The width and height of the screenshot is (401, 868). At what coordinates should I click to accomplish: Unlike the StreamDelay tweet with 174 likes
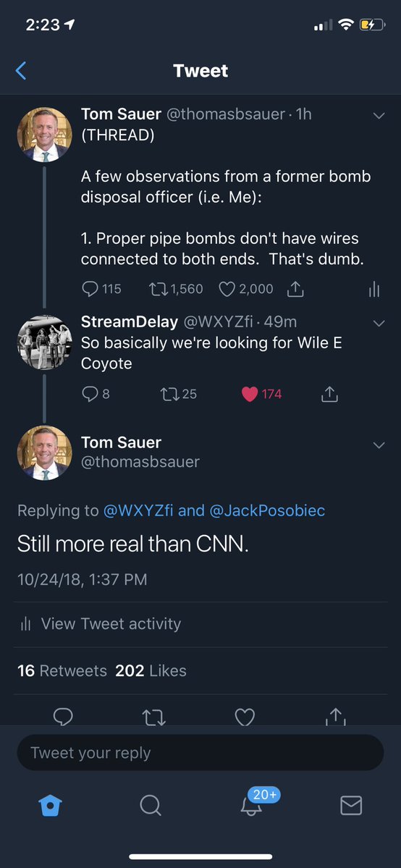[x=250, y=394]
